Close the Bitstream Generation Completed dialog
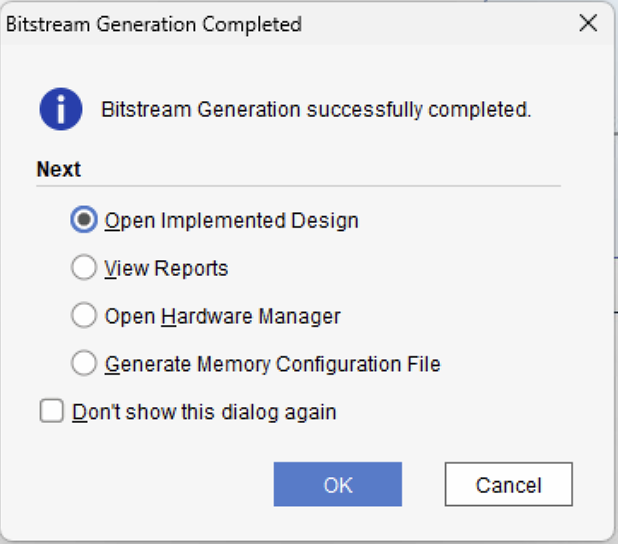The image size is (618, 544). (x=588, y=24)
